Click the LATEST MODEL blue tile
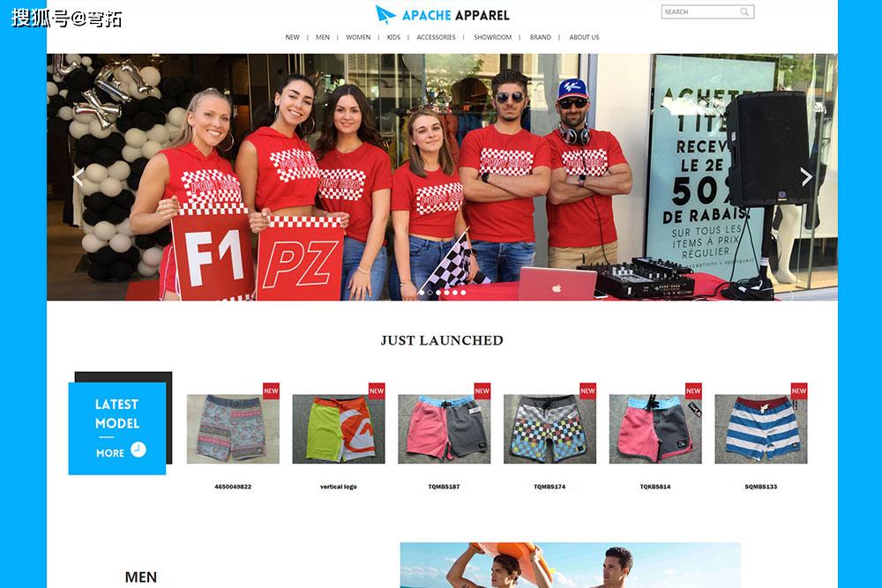The image size is (882, 588). [x=117, y=428]
